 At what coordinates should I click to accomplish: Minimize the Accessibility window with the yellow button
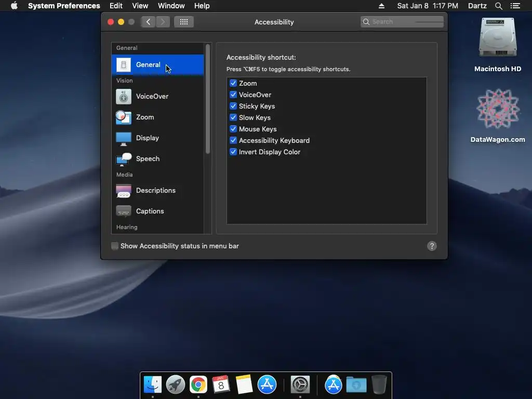coord(121,22)
